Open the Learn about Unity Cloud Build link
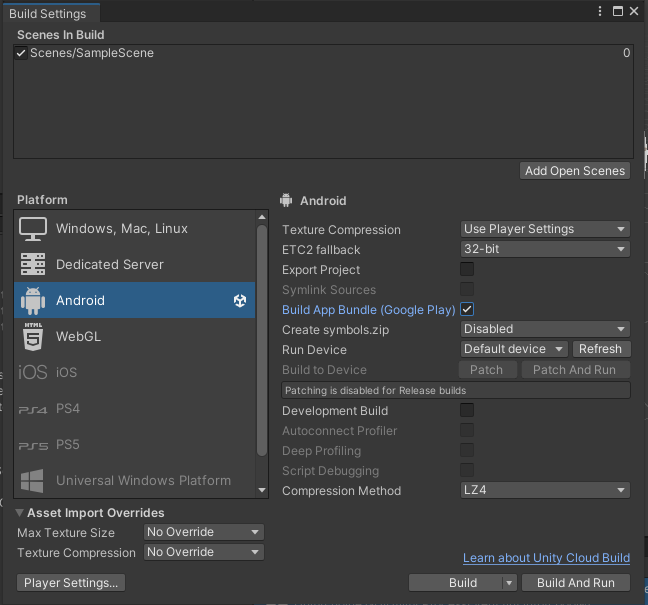The height and width of the screenshot is (605, 648). pos(546,558)
